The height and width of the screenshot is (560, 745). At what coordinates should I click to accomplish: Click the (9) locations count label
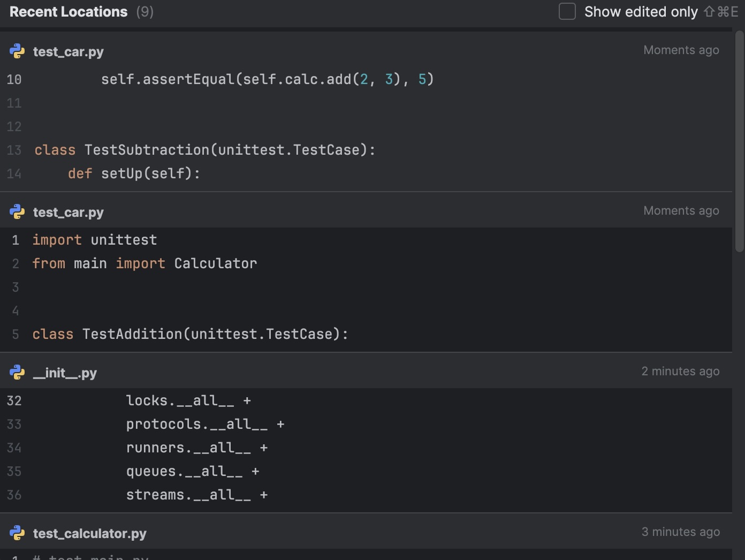click(145, 12)
